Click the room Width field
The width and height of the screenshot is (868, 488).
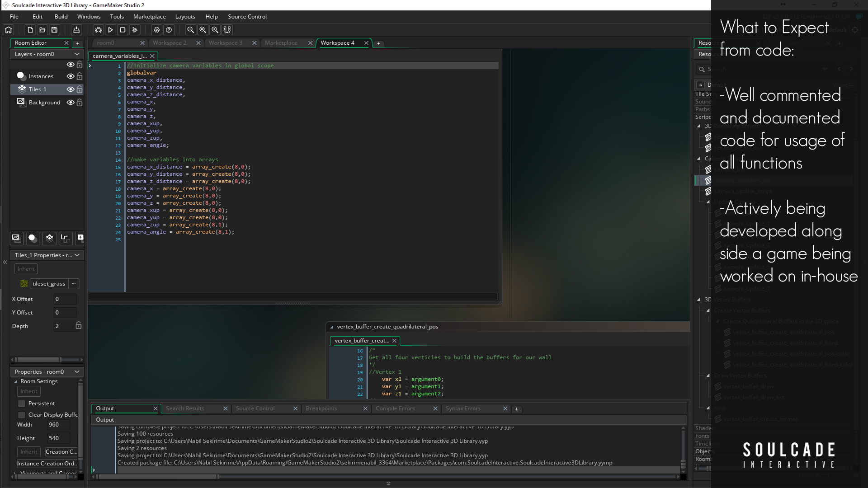coord(59,425)
